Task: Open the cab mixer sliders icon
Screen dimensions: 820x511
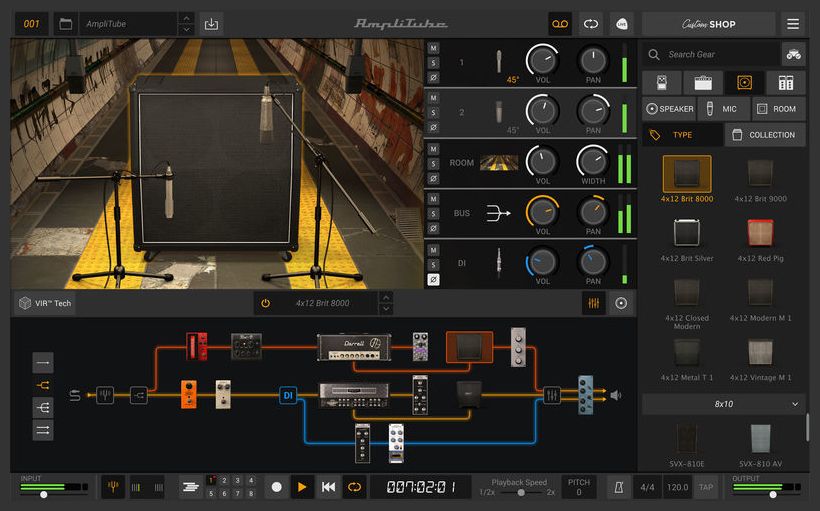Action: [x=594, y=303]
